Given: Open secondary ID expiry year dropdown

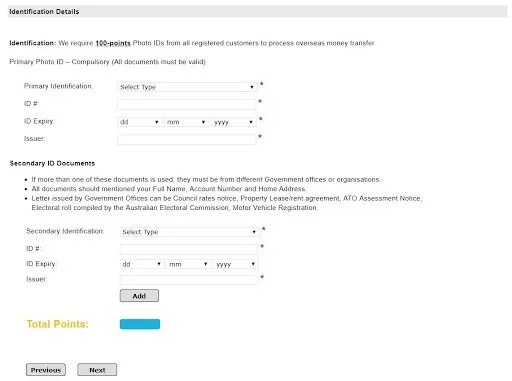Looking at the screenshot, I should 236,264.
